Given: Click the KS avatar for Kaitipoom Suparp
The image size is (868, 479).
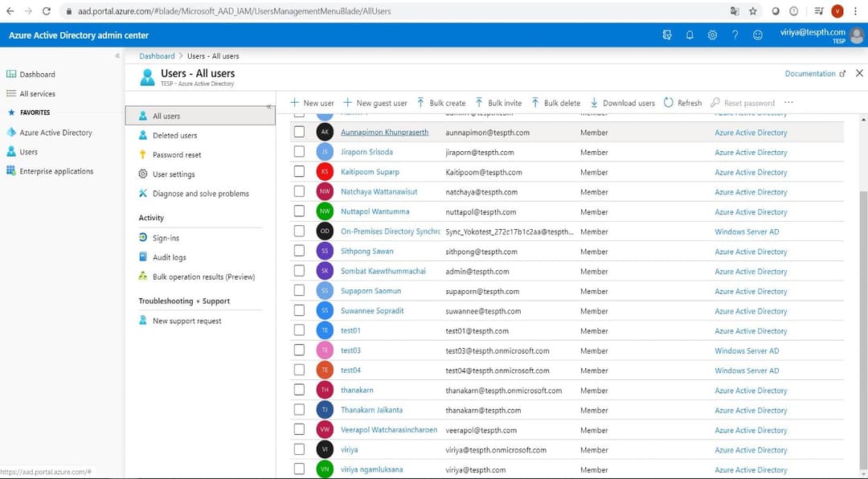Looking at the screenshot, I should pyautogui.click(x=325, y=172).
